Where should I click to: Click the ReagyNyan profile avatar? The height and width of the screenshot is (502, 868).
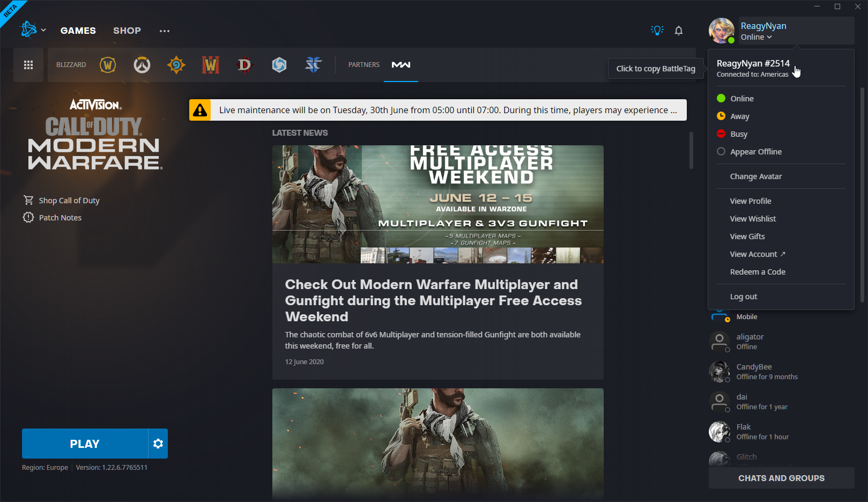(722, 31)
